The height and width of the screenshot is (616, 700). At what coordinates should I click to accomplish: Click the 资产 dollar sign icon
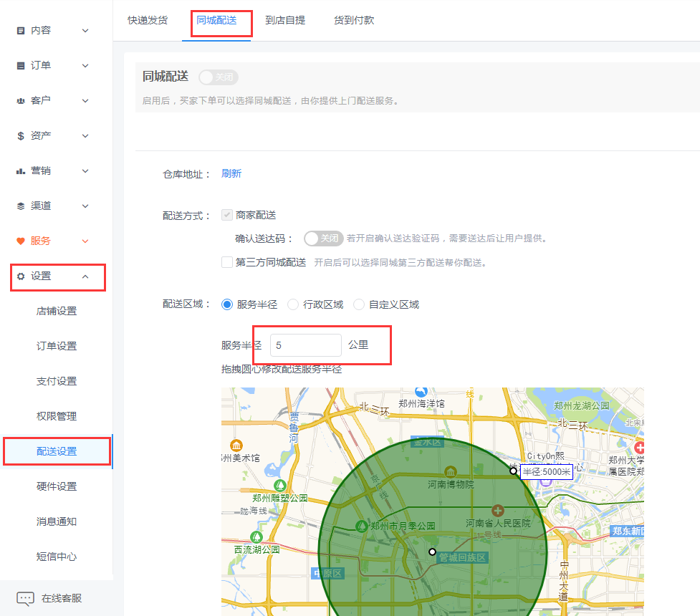point(21,136)
